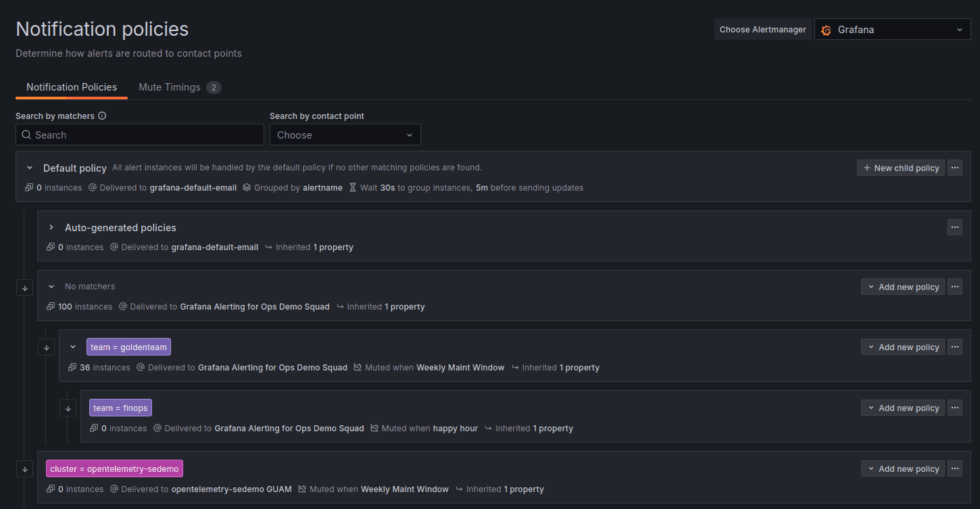
Task: Expand the Auto-generated policies section
Action: (x=51, y=228)
